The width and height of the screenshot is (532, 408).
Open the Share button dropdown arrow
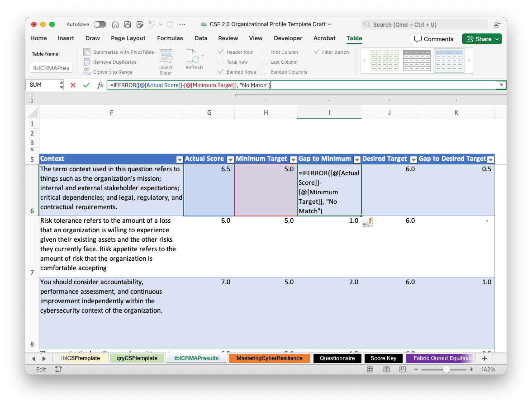coord(497,39)
